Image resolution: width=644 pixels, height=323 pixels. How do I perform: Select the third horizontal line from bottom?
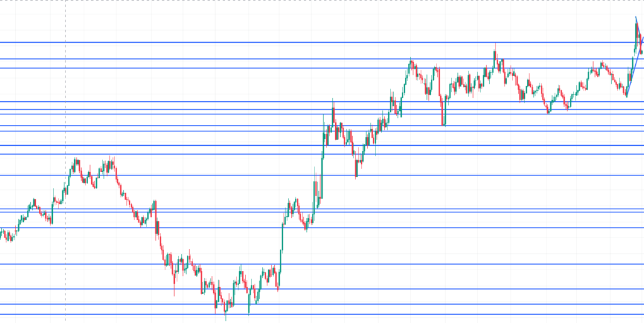pyautogui.click(x=377, y=289)
